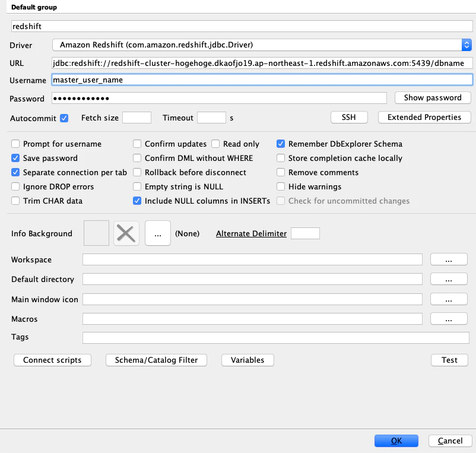Enable Confirm DML without WHERE
The image size is (476, 453).
[x=137, y=158]
